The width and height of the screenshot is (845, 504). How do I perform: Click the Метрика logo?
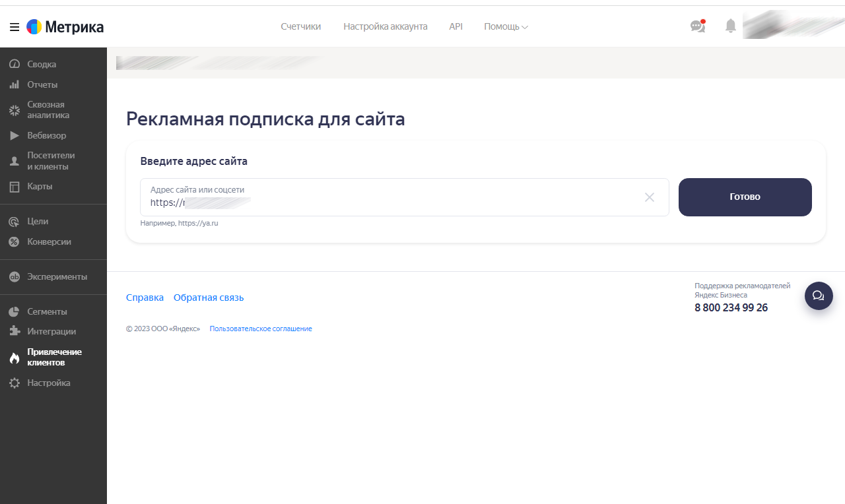pos(65,27)
